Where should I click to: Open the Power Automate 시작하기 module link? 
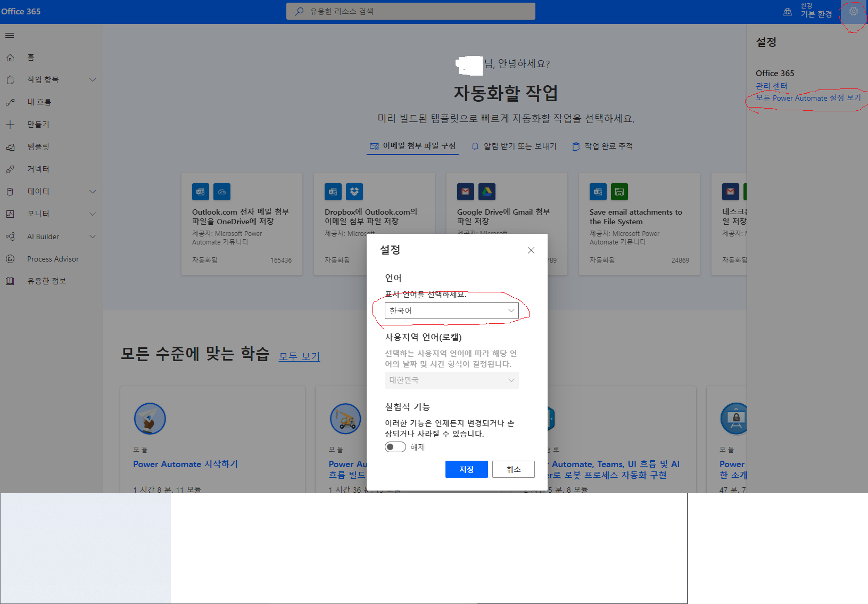pos(186,464)
